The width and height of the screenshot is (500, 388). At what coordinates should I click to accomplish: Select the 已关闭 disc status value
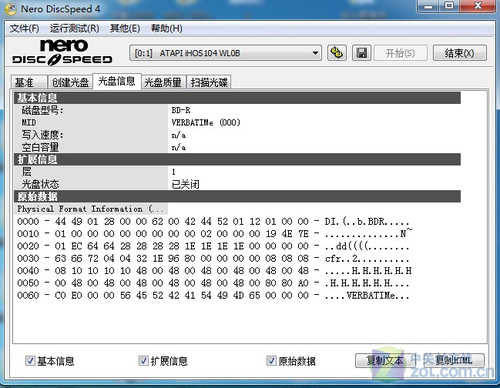point(185,184)
